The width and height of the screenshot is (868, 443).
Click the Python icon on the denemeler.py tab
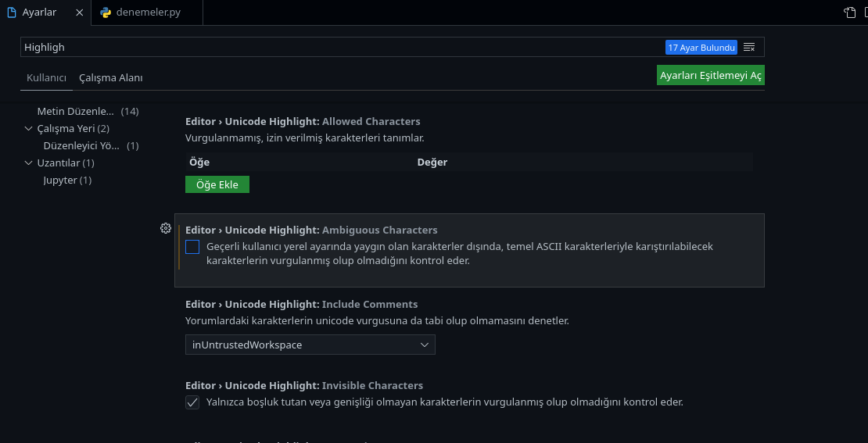click(106, 13)
